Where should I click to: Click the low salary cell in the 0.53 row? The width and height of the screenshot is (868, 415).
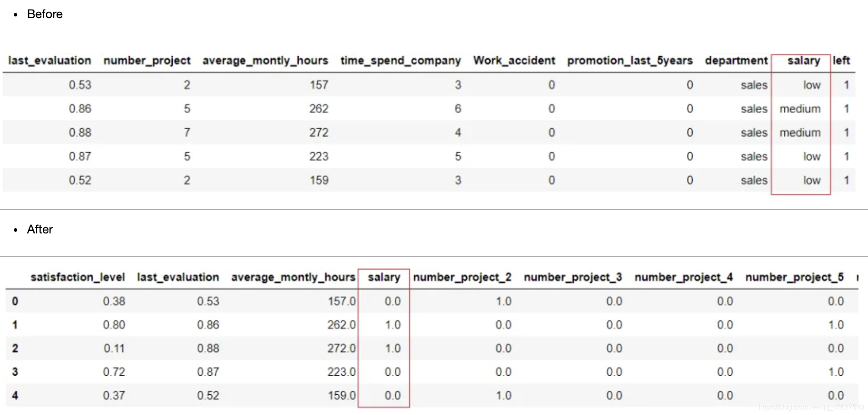811,85
